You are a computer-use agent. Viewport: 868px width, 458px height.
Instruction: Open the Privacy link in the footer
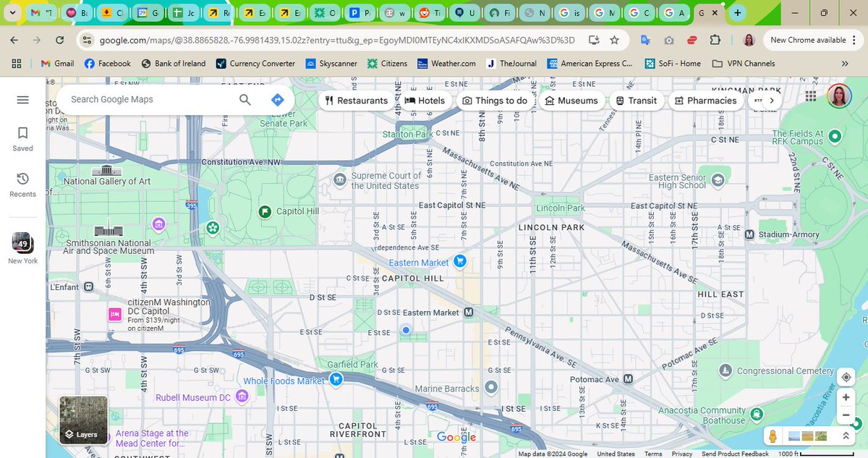pyautogui.click(x=682, y=454)
